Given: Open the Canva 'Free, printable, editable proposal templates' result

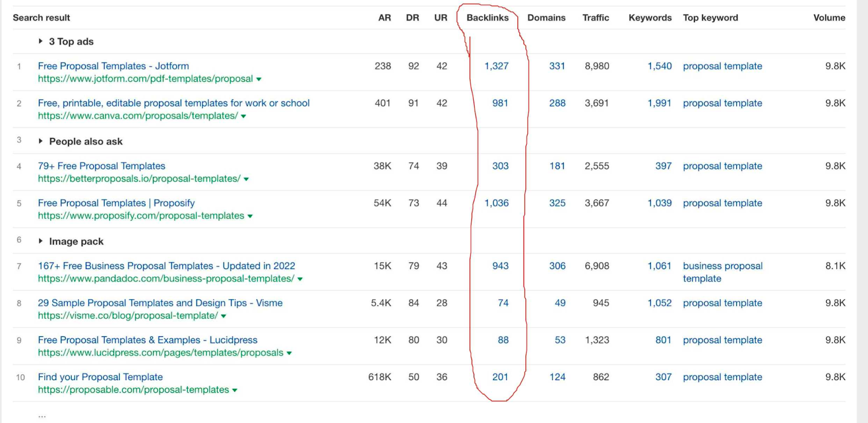Looking at the screenshot, I should [x=174, y=102].
